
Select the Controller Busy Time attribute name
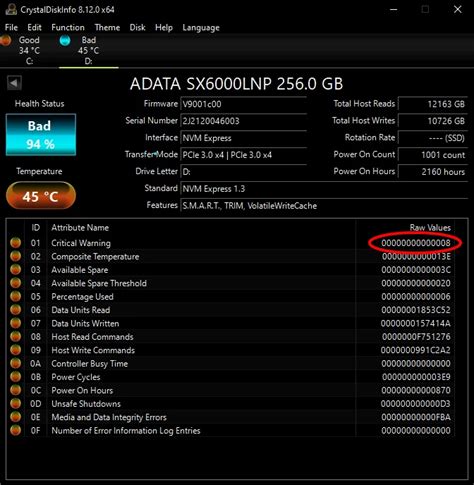tap(89, 364)
